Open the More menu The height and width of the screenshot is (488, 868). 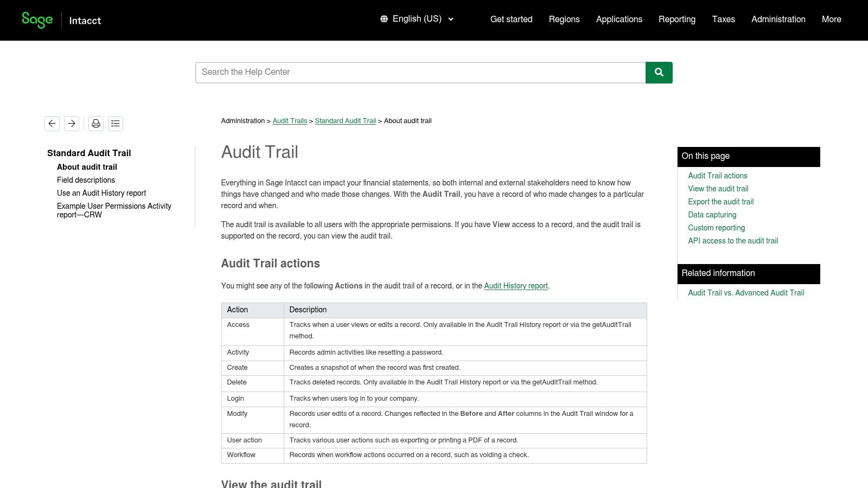832,20
